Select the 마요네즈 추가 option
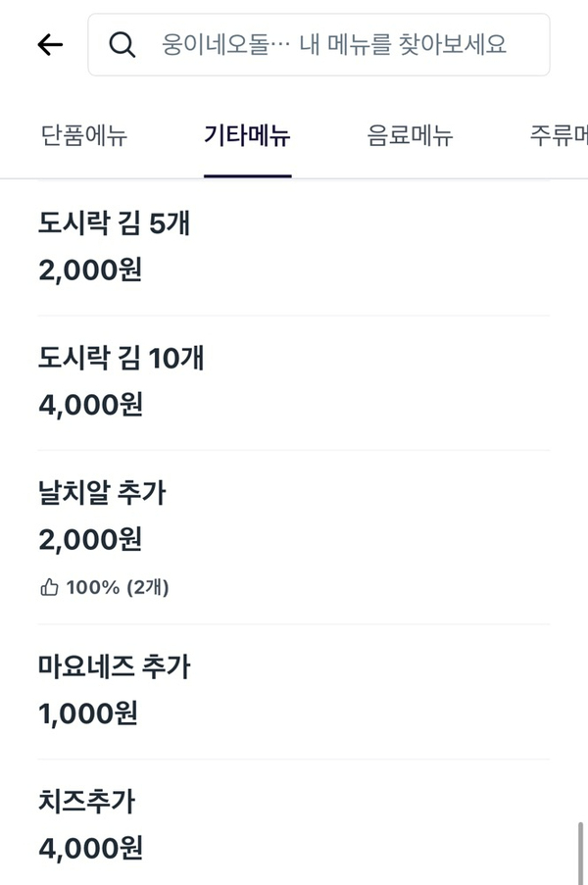 point(115,667)
